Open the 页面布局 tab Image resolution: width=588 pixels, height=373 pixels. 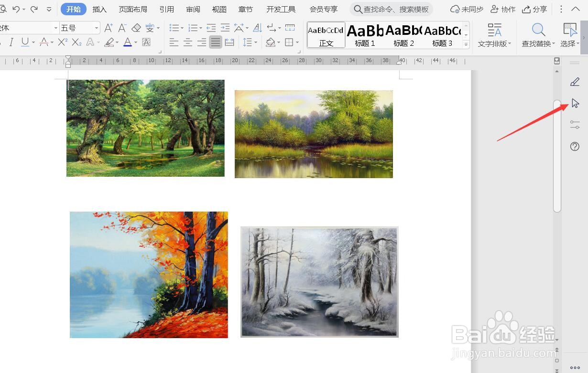133,9
